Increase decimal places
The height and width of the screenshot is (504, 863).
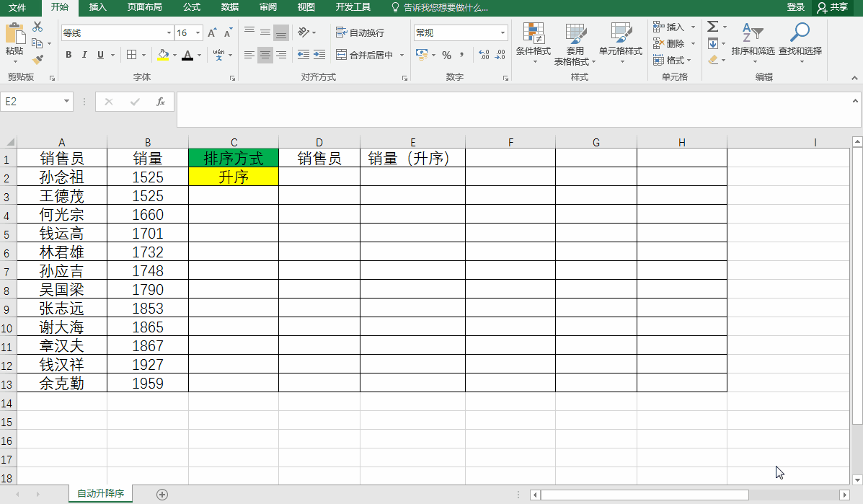coord(484,55)
